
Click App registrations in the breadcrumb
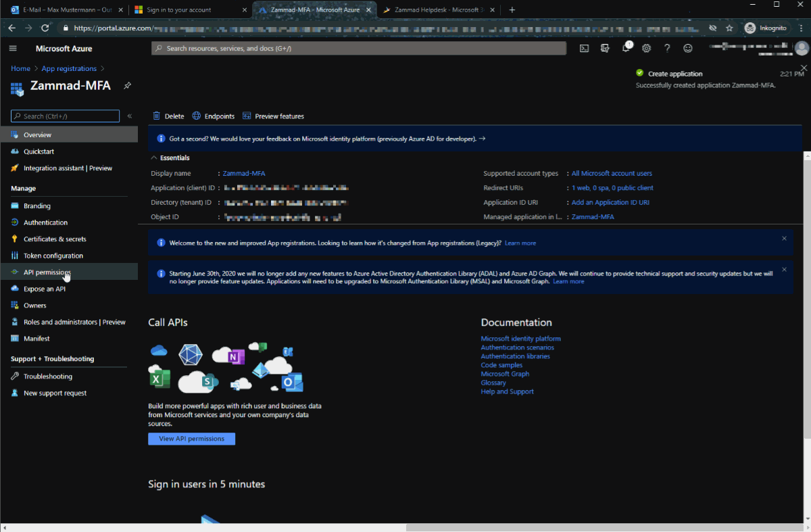coord(69,68)
